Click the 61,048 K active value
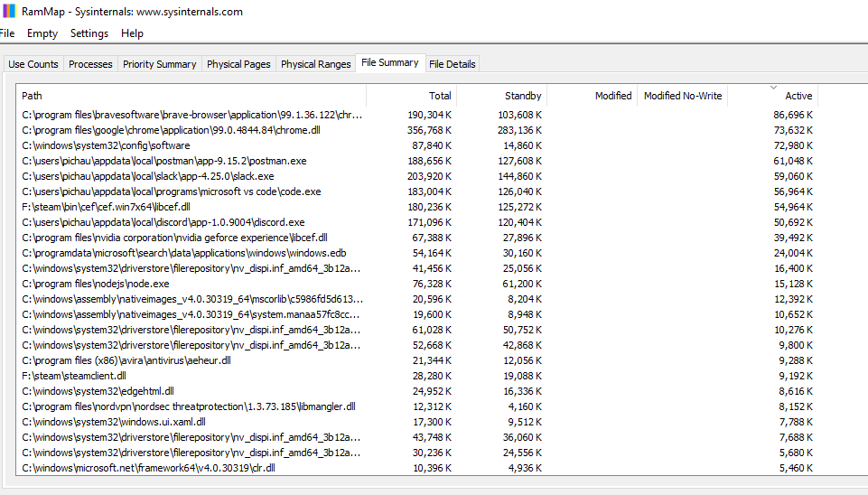This screenshot has height=495, width=868. tap(793, 161)
